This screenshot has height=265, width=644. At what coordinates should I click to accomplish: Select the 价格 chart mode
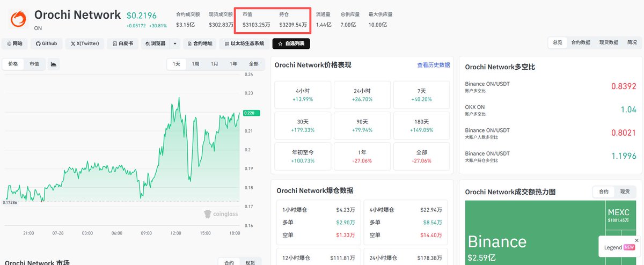pyautogui.click(x=13, y=64)
